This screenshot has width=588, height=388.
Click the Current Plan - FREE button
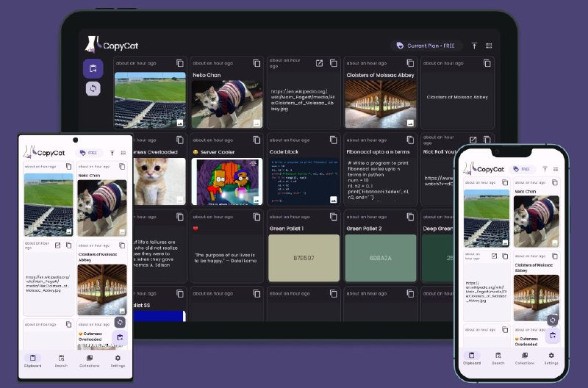pyautogui.click(x=426, y=46)
